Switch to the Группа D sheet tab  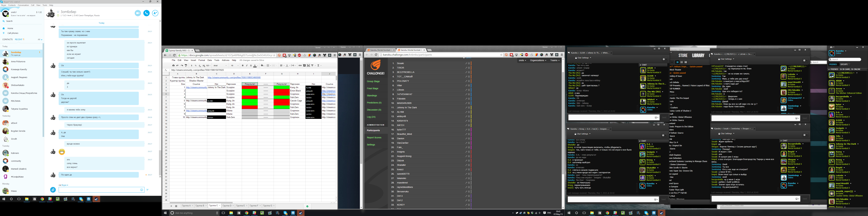tap(227, 206)
